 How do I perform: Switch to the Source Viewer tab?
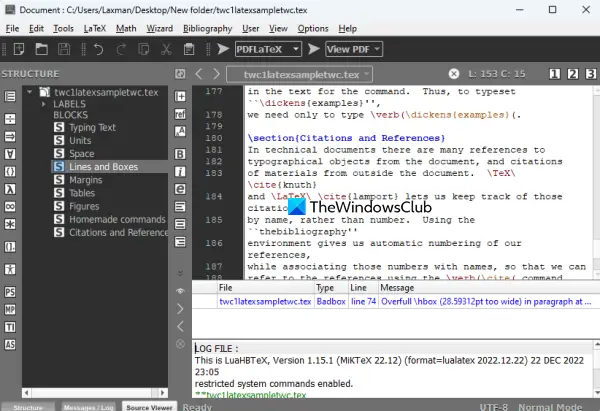click(149, 407)
